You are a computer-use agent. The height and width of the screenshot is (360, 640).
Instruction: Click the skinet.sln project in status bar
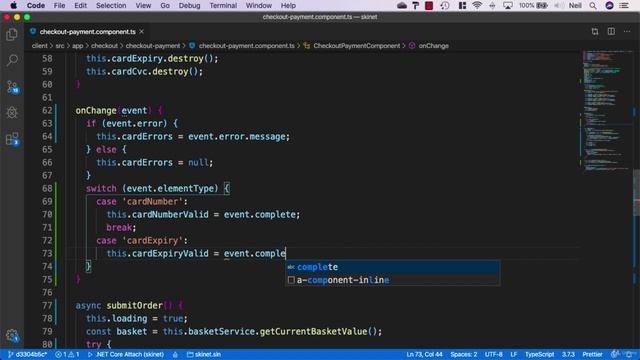(204, 354)
